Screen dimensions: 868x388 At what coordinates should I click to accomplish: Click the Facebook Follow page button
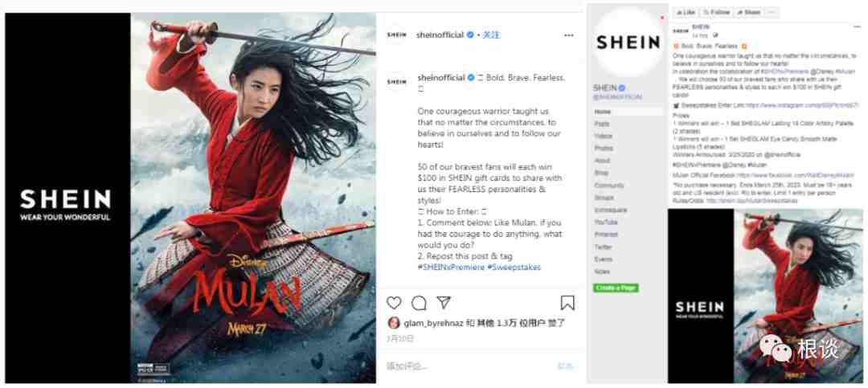(x=716, y=11)
